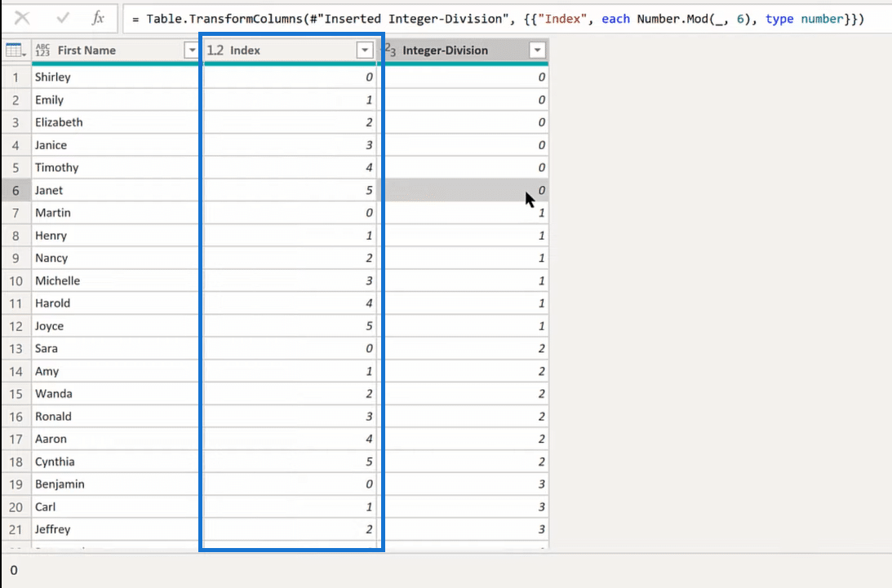Select row number 1

tap(16, 77)
